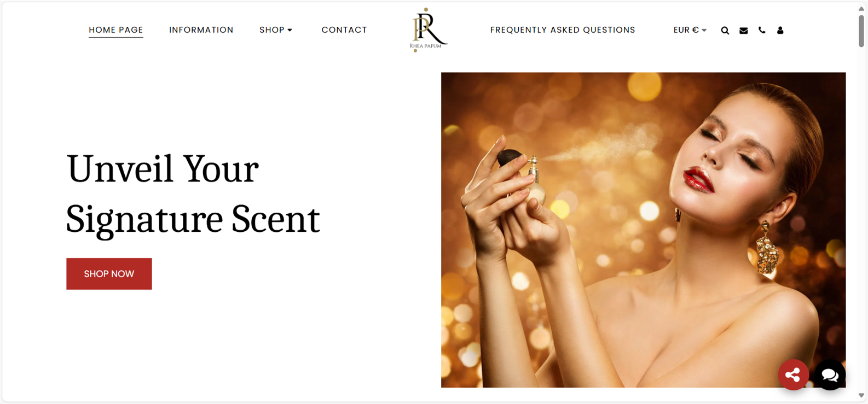Click the scrollbar down arrow

tap(861, 395)
